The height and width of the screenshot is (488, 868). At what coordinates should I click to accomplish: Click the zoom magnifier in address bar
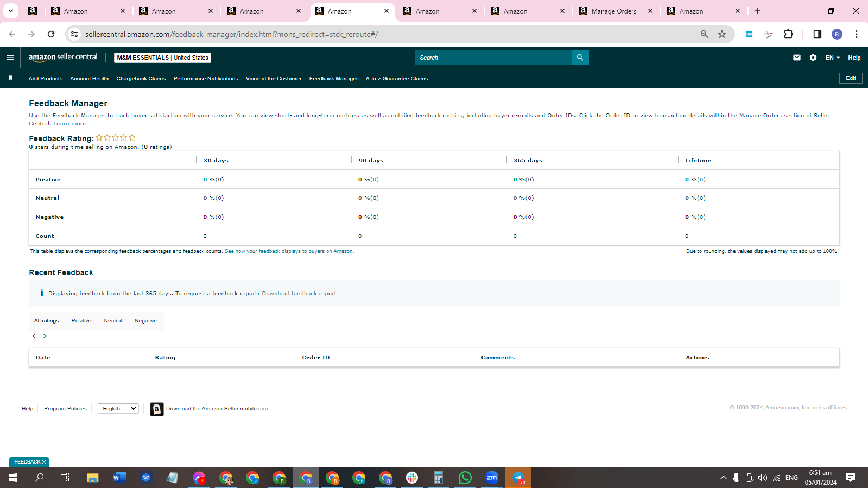(x=704, y=34)
